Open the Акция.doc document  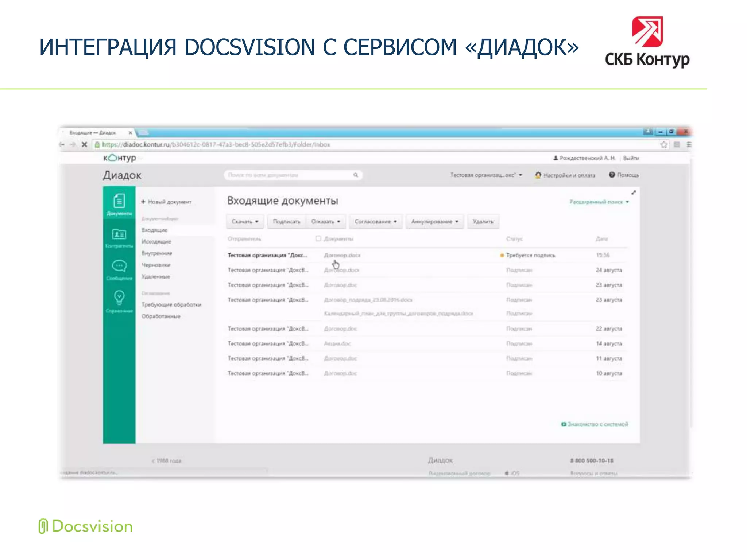337,343
